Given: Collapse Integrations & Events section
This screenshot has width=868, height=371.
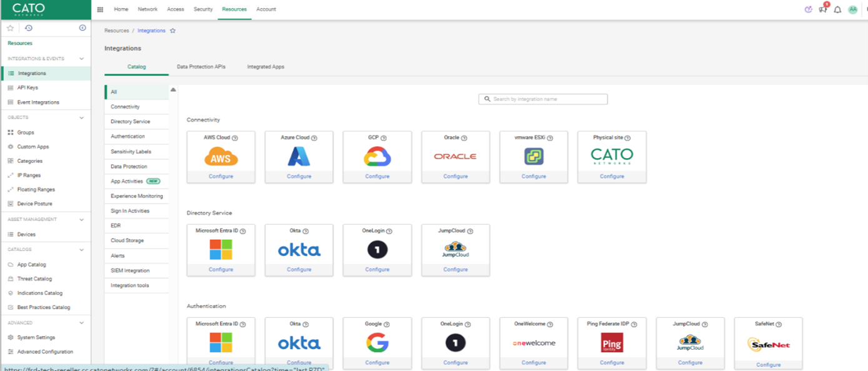Looking at the screenshot, I should [x=81, y=59].
